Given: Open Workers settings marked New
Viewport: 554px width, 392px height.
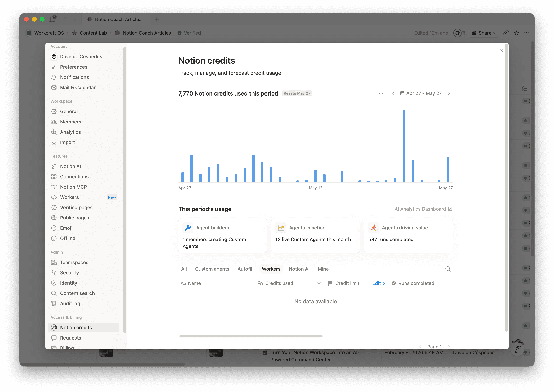Looking at the screenshot, I should point(83,197).
